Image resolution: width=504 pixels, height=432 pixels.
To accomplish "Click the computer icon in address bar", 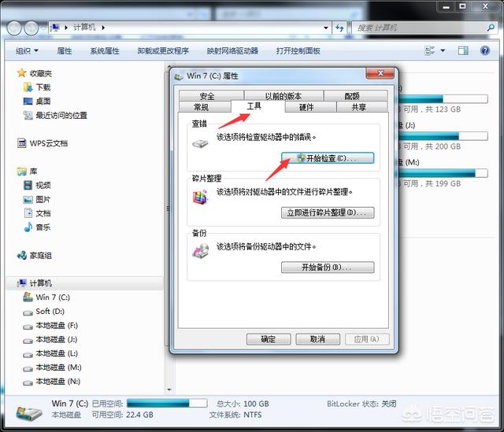I will [55, 28].
